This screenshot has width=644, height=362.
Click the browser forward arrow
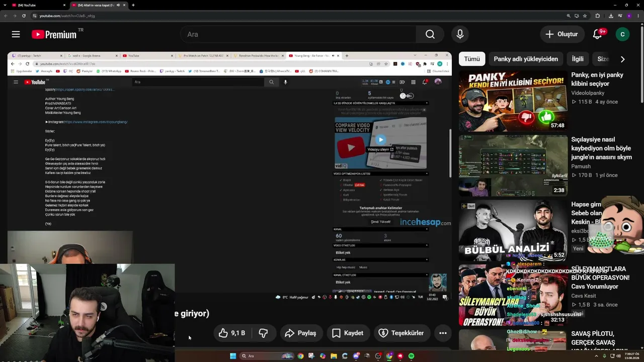coord(15,16)
